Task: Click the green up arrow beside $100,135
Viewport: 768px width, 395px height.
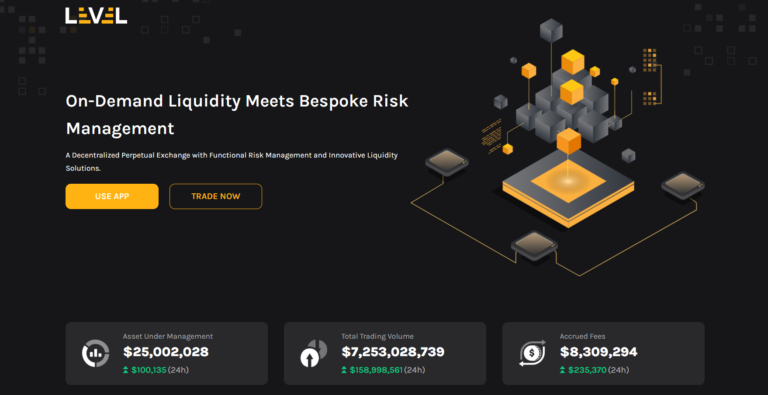Action: click(x=126, y=370)
